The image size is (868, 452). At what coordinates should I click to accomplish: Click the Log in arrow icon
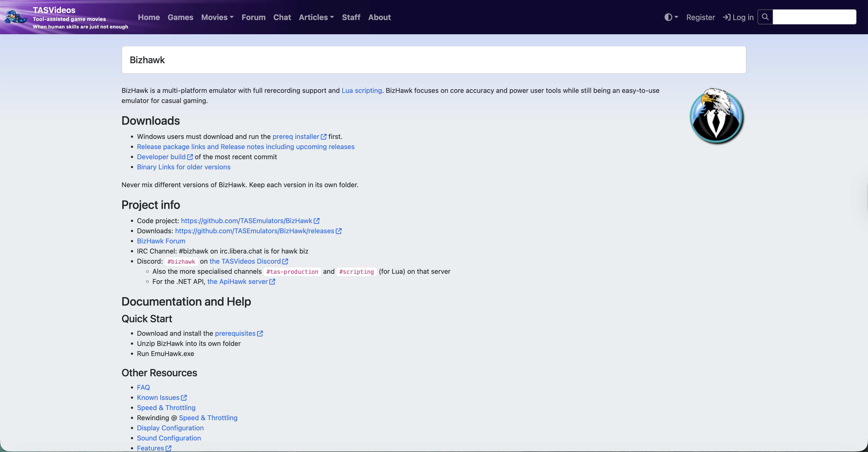(726, 17)
